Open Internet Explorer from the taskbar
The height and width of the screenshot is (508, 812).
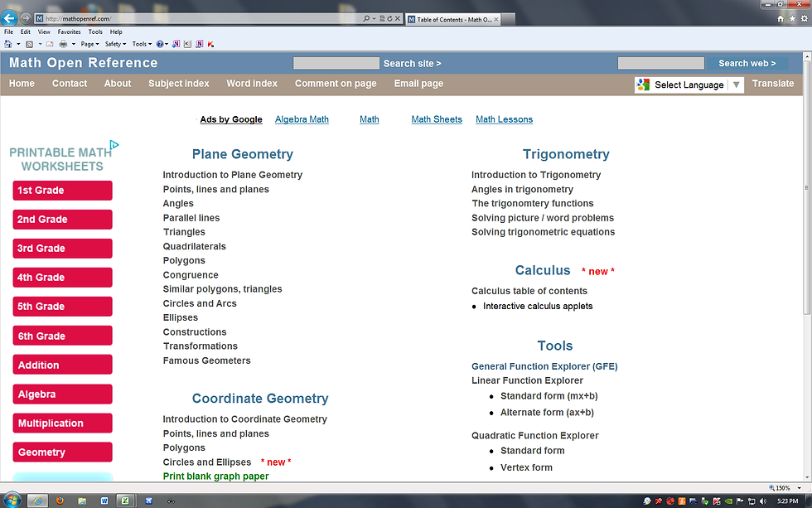[x=37, y=501]
